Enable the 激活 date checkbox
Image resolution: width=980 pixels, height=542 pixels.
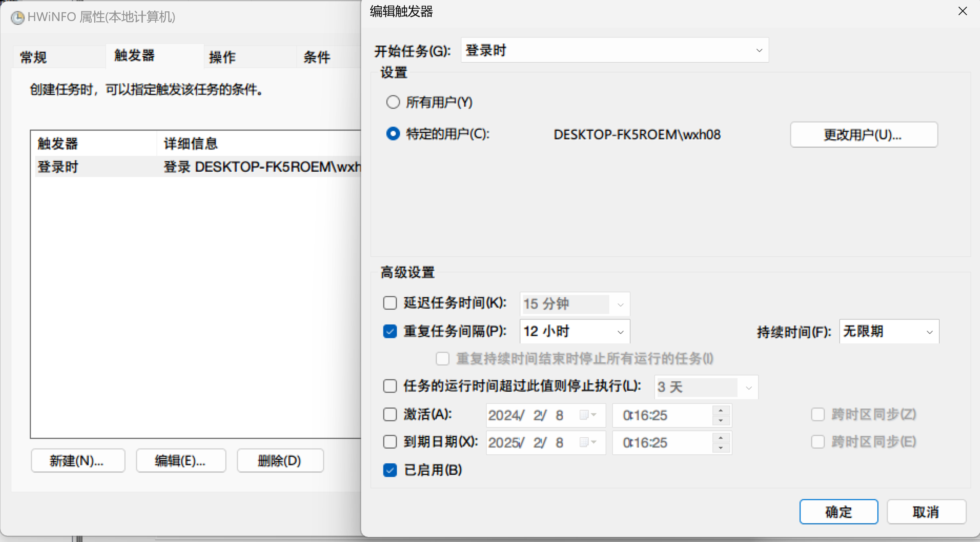pos(390,414)
